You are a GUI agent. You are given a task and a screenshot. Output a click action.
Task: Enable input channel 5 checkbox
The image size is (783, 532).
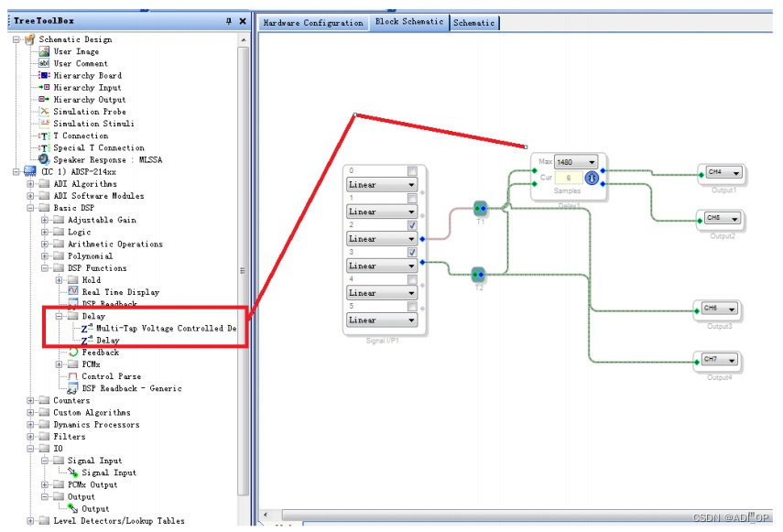[412, 307]
